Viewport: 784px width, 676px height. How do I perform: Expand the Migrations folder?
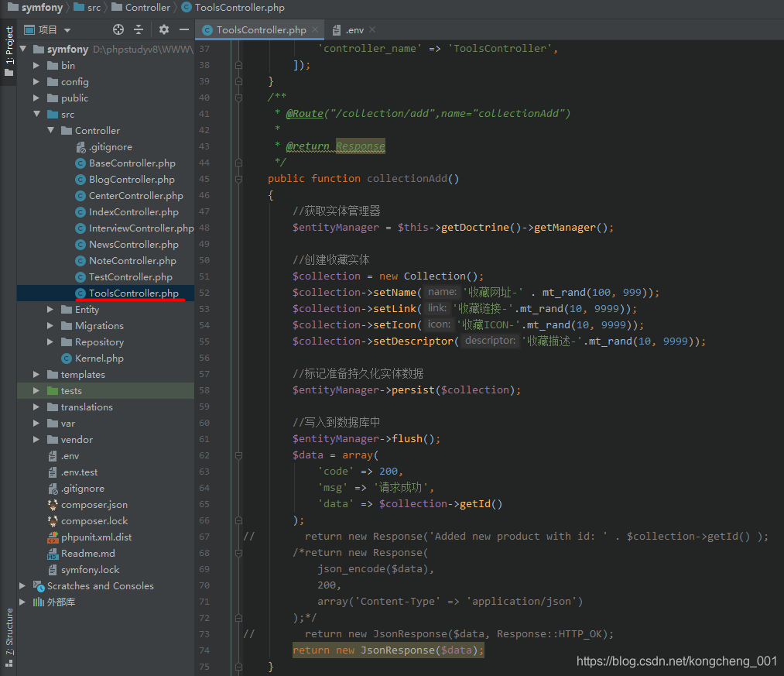(50, 326)
